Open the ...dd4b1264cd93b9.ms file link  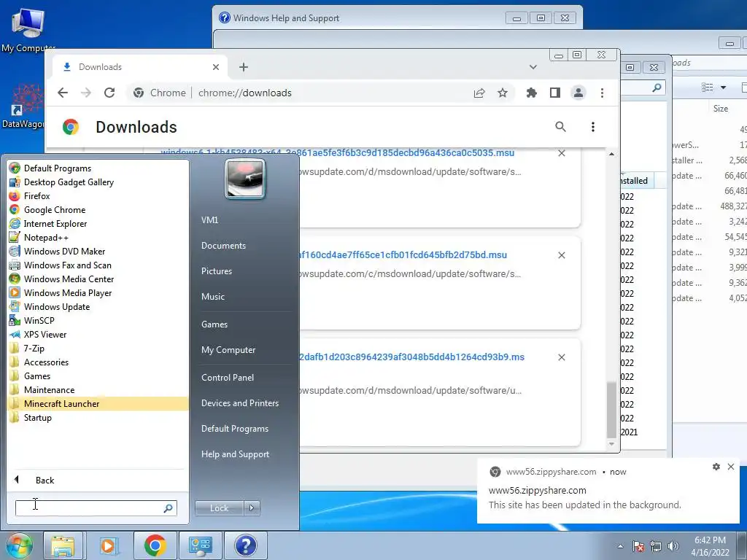[411, 357]
